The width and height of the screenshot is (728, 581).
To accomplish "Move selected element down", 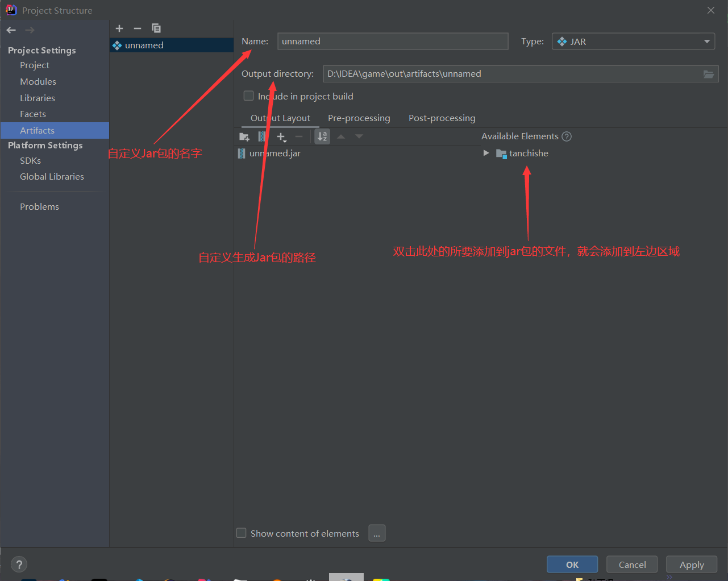I will [x=359, y=136].
